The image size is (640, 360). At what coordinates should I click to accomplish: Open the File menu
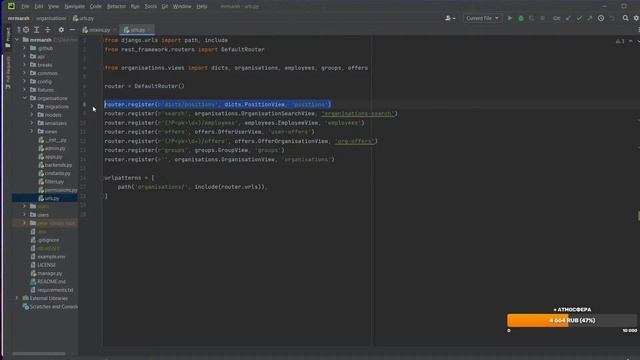click(25, 6)
